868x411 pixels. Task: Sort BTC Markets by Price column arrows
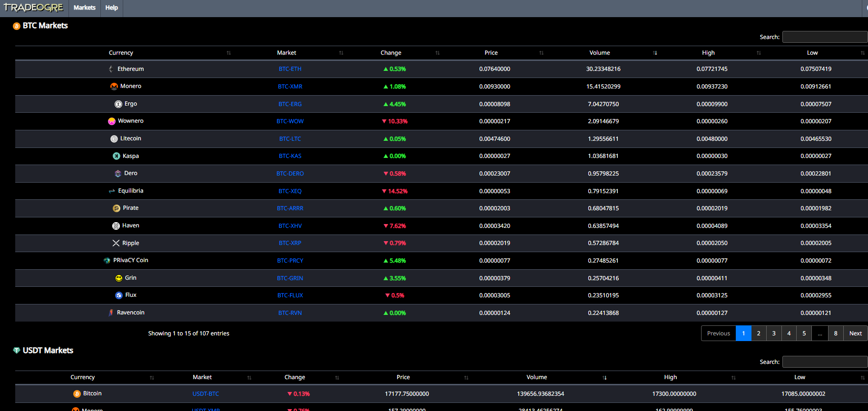[x=541, y=53]
